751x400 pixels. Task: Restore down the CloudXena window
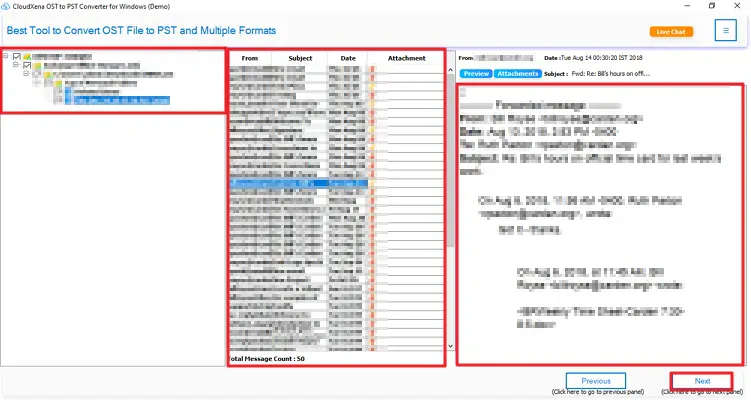[712, 6]
